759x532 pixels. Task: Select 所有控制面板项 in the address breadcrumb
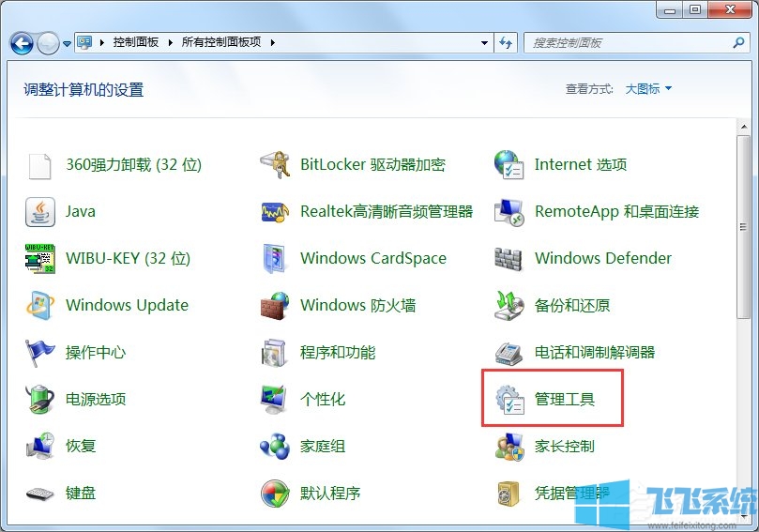[x=221, y=43]
